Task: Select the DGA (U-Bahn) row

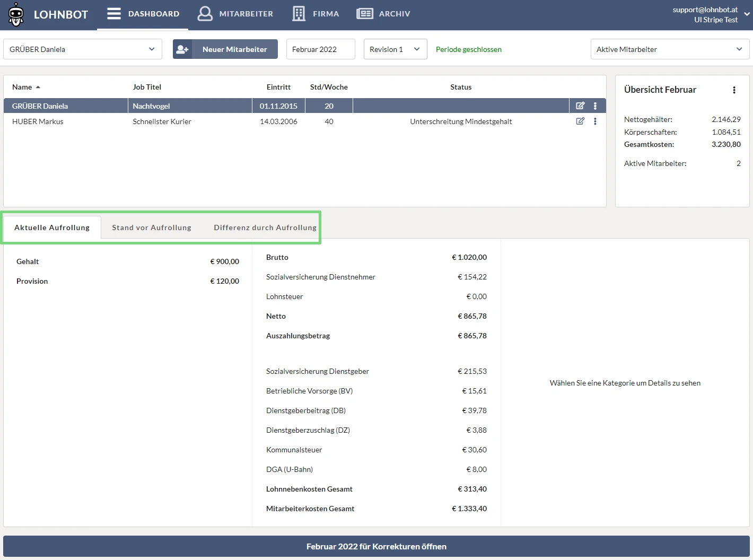Action: click(376, 469)
